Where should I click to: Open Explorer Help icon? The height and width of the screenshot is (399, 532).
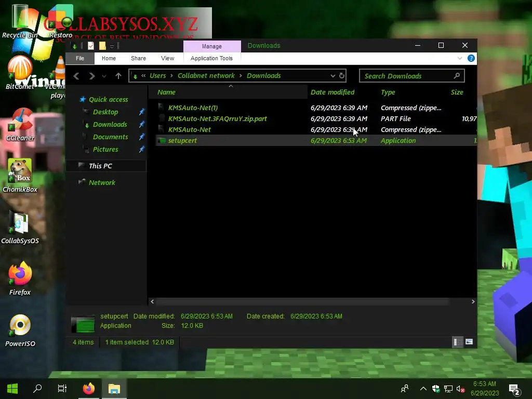[471, 58]
